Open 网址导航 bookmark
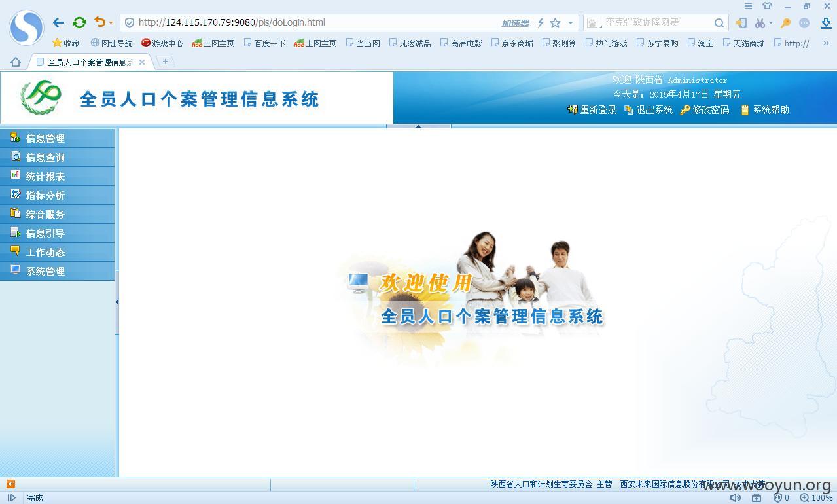The image size is (837, 504). pos(112,43)
